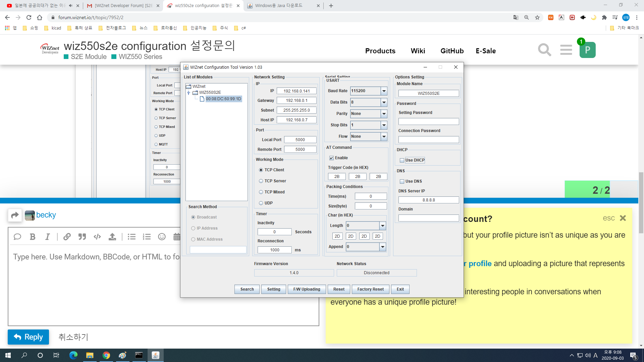Open GitHub in forum navigation
This screenshot has height=362, width=644.
coord(452,51)
